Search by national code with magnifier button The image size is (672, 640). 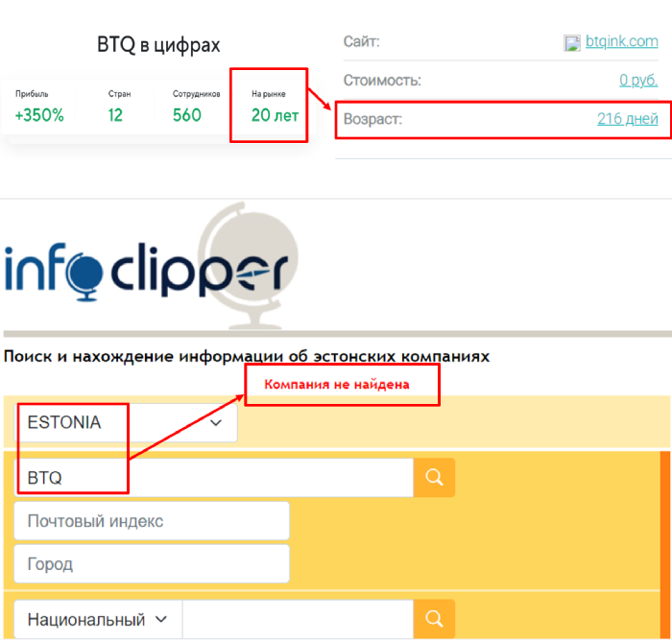point(434,619)
